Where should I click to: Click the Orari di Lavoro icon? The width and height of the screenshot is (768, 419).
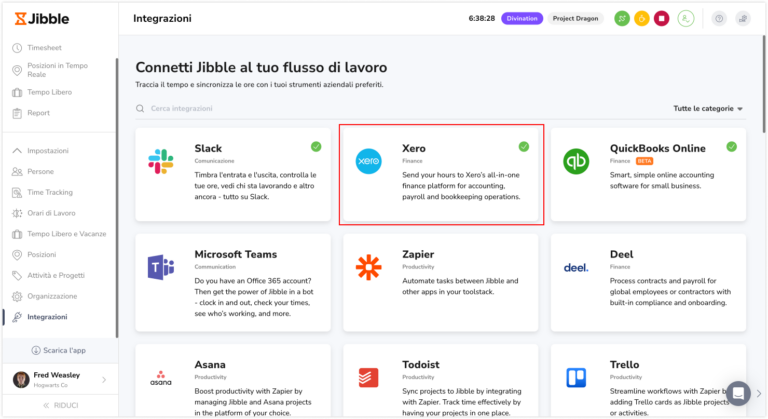17,213
